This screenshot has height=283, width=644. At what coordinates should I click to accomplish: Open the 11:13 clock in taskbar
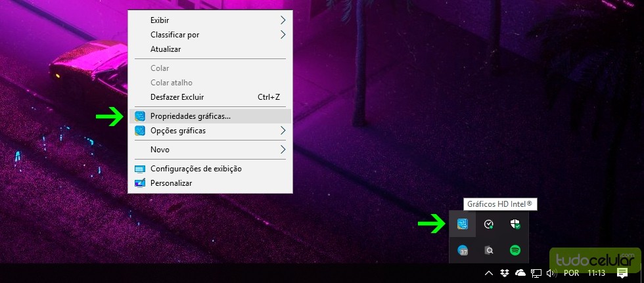pos(596,273)
